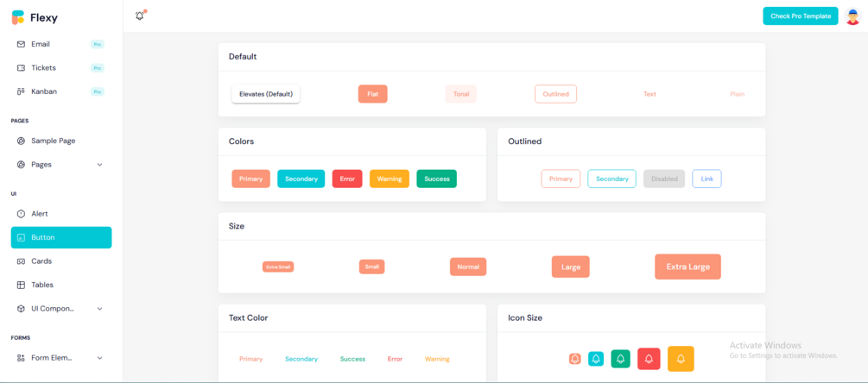Click the Flexy logo icon
Viewport: 868px width, 383px height.
pyautogui.click(x=18, y=17)
